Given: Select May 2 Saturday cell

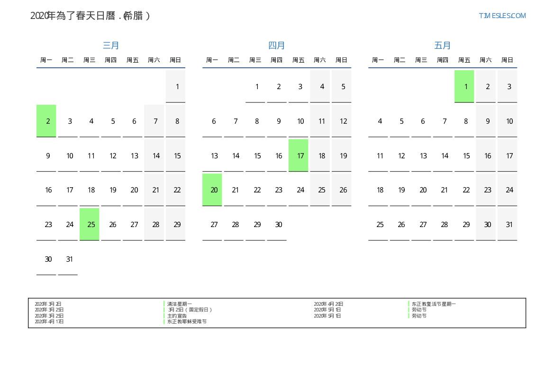Looking at the screenshot, I should point(486,87).
